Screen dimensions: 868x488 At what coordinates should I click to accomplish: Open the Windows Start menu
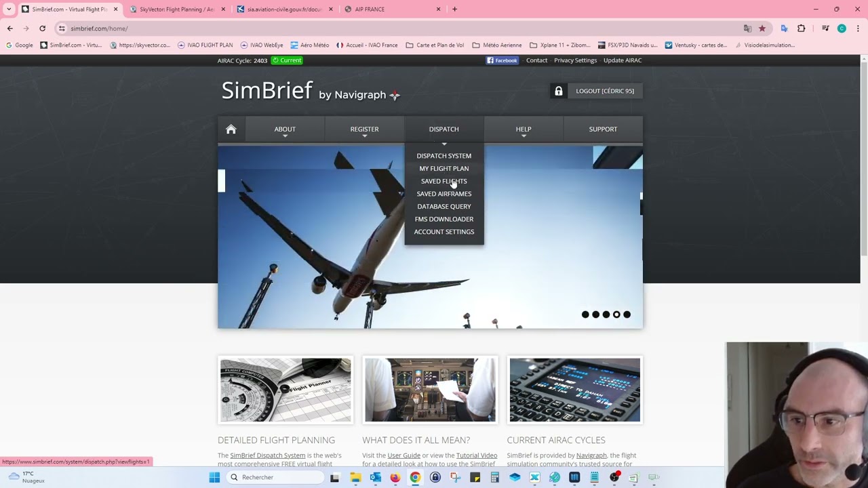click(214, 477)
